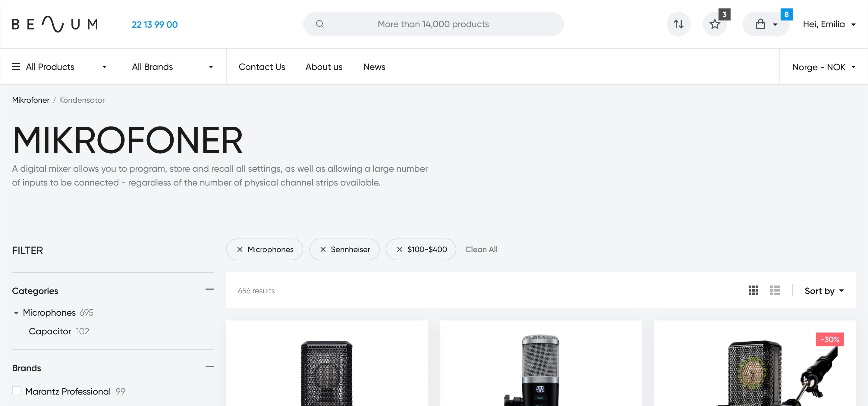Remove the Sennheiser filter chip

(x=323, y=249)
